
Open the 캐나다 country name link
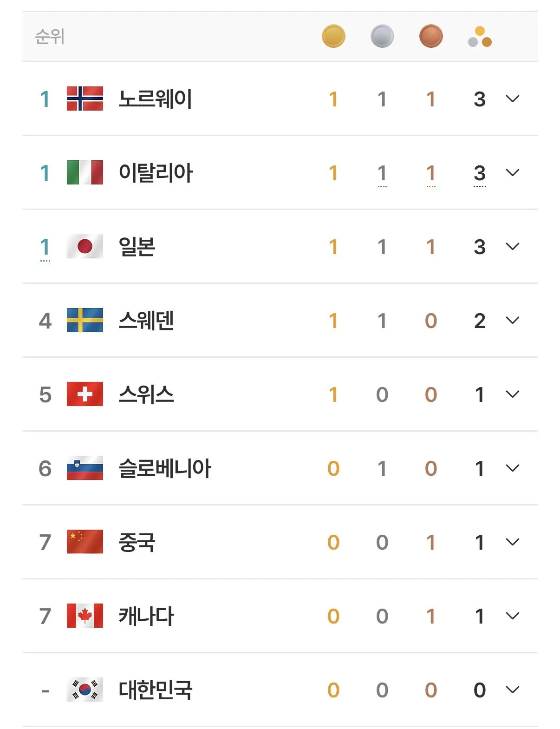click(x=146, y=616)
